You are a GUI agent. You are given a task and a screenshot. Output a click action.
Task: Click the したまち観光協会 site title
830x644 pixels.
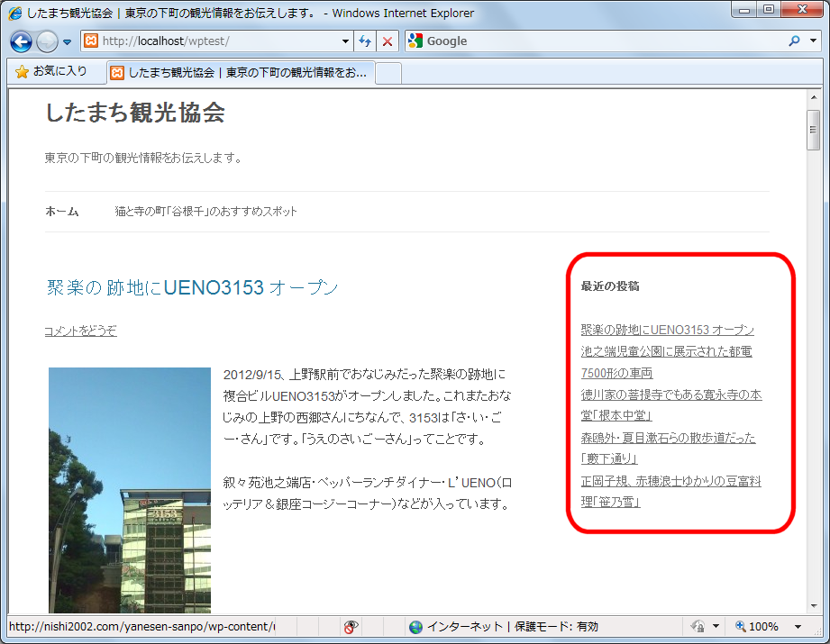[135, 113]
